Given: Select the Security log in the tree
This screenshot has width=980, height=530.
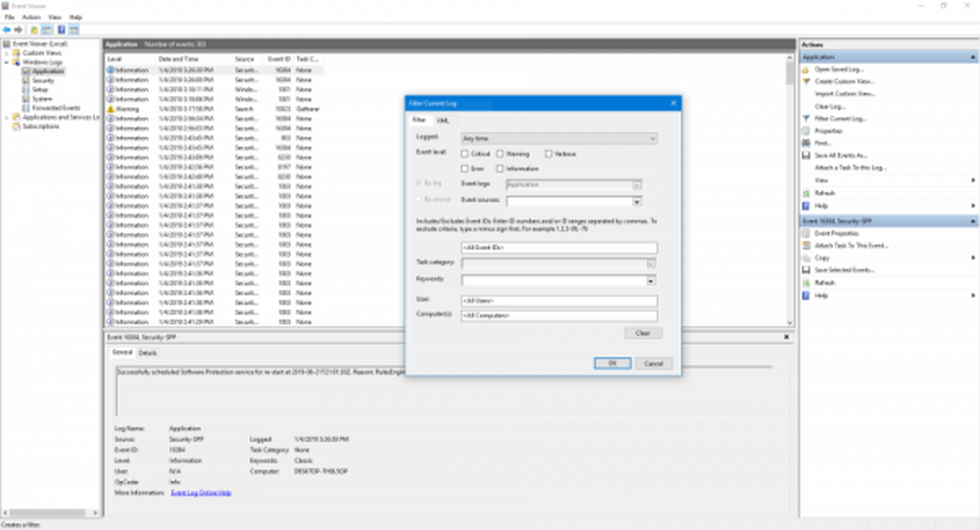Looking at the screenshot, I should click(43, 80).
